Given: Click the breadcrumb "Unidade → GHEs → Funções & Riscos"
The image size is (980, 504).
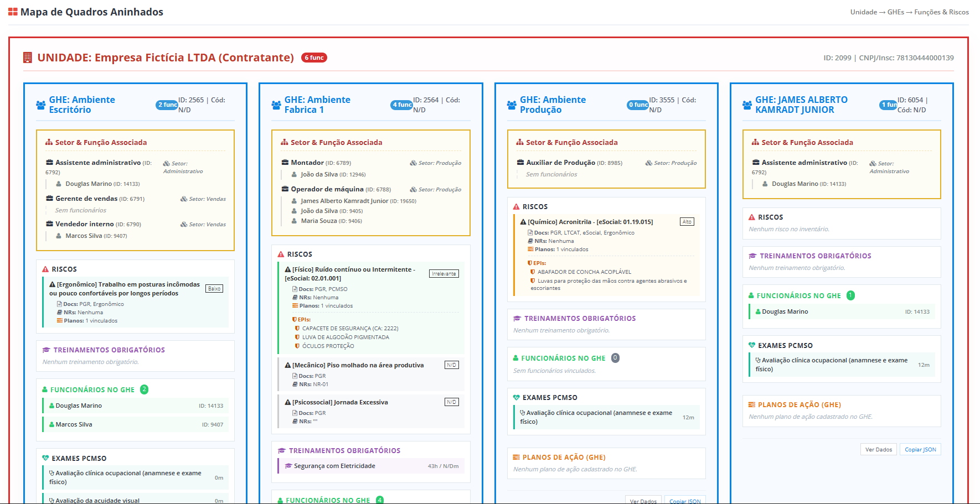Looking at the screenshot, I should pyautogui.click(x=910, y=12).
